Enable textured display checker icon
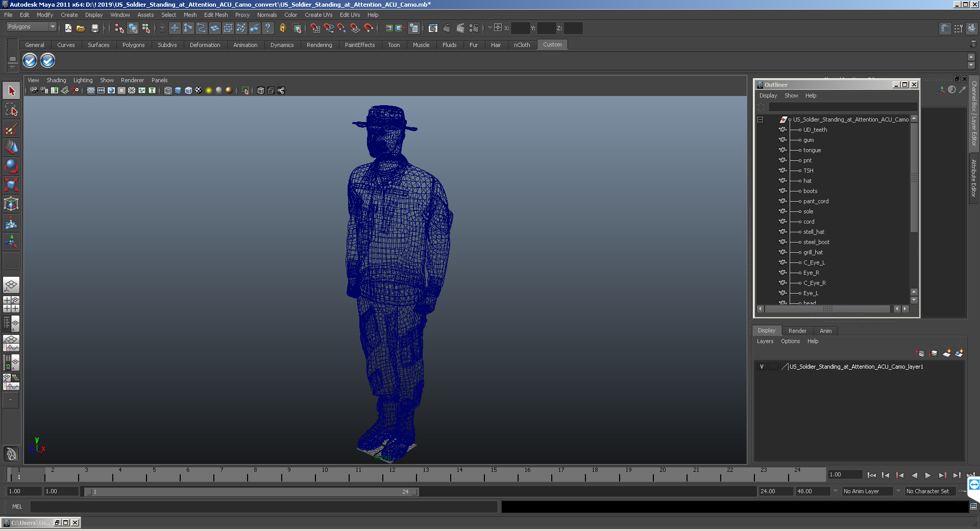The height and width of the screenshot is (531, 980). point(199,90)
